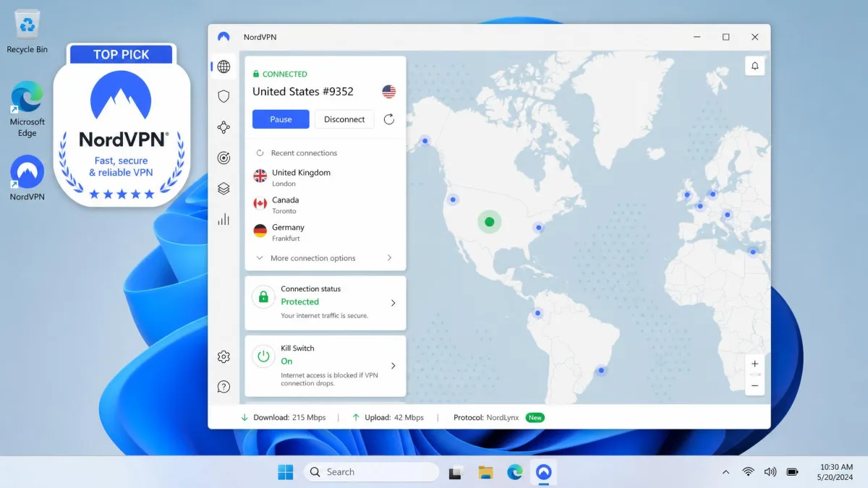
Task: Select the Alaska server dot on map
Action: pyautogui.click(x=425, y=141)
